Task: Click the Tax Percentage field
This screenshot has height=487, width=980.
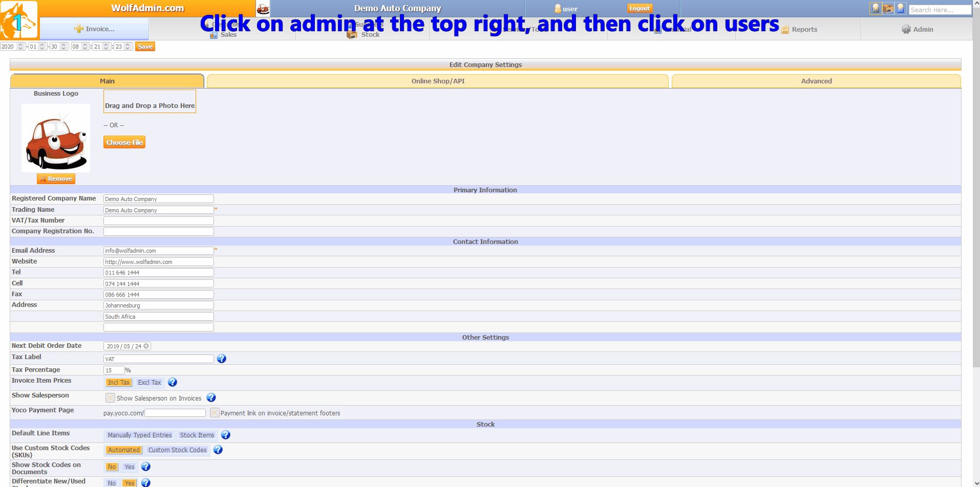Action: point(114,370)
